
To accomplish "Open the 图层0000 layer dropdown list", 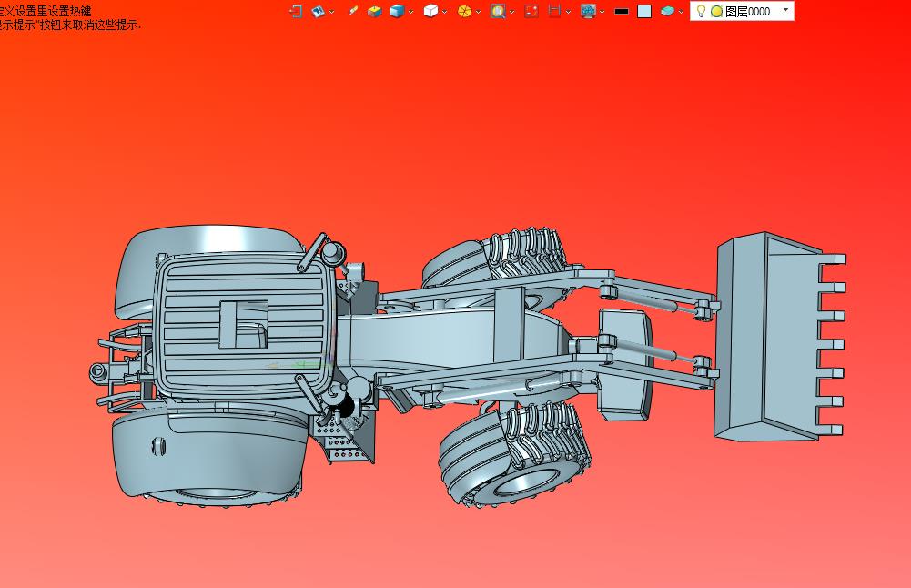I will [785, 10].
